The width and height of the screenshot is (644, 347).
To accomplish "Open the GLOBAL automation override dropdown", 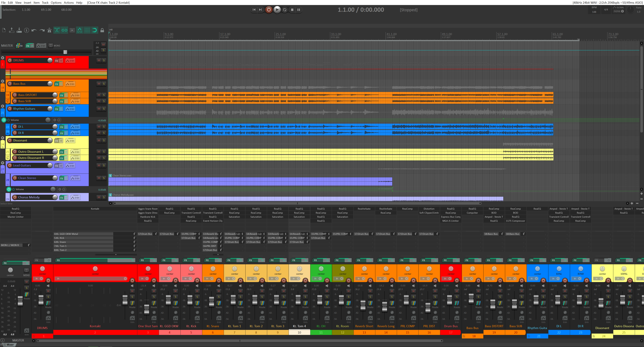I will click(x=619, y=11).
